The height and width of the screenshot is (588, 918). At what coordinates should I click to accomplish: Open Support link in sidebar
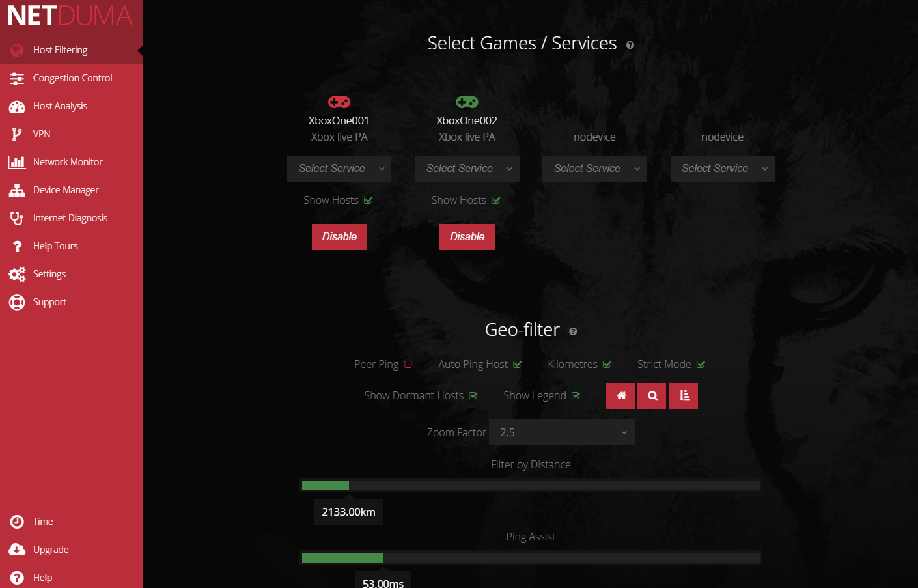(72, 302)
